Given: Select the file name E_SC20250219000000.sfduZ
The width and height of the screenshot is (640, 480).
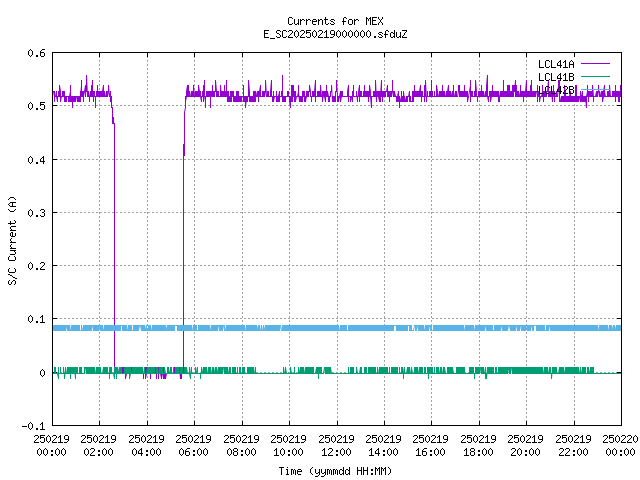Looking at the screenshot, I should point(335,34).
